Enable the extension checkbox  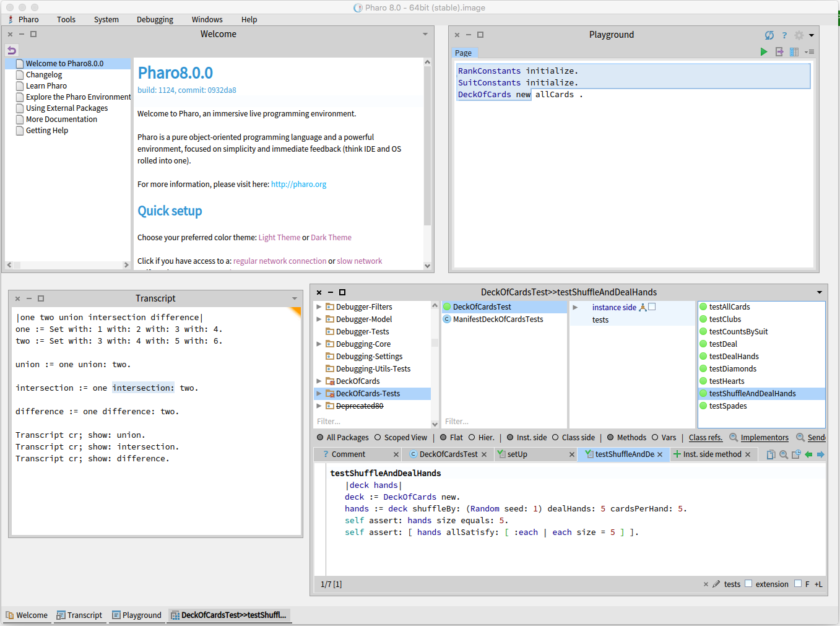point(748,583)
